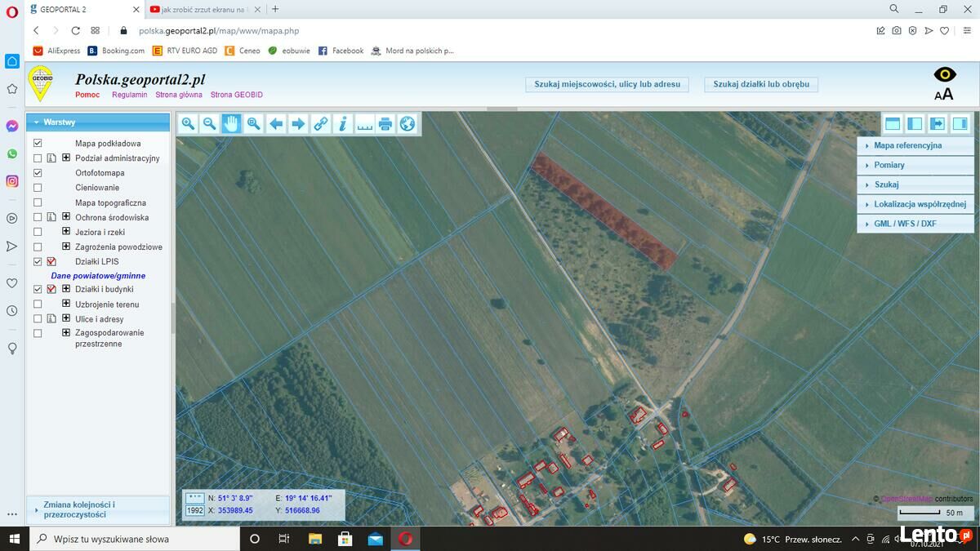Enable Cieniowanie layer checkbox

click(38, 188)
